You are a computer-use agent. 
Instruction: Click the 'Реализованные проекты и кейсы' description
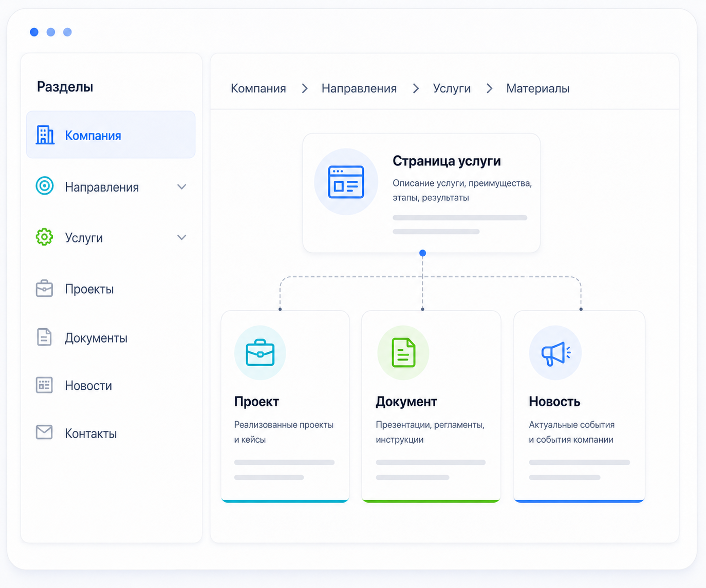pyautogui.click(x=284, y=432)
